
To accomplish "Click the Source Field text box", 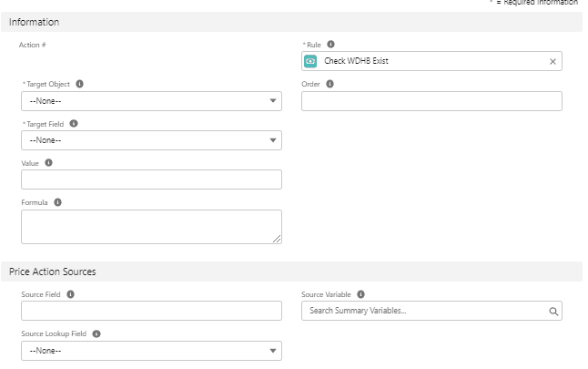I will [151, 312].
